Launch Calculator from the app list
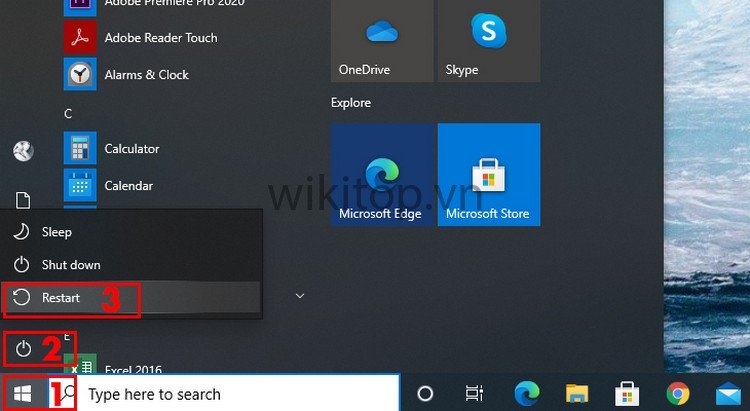 tap(131, 149)
